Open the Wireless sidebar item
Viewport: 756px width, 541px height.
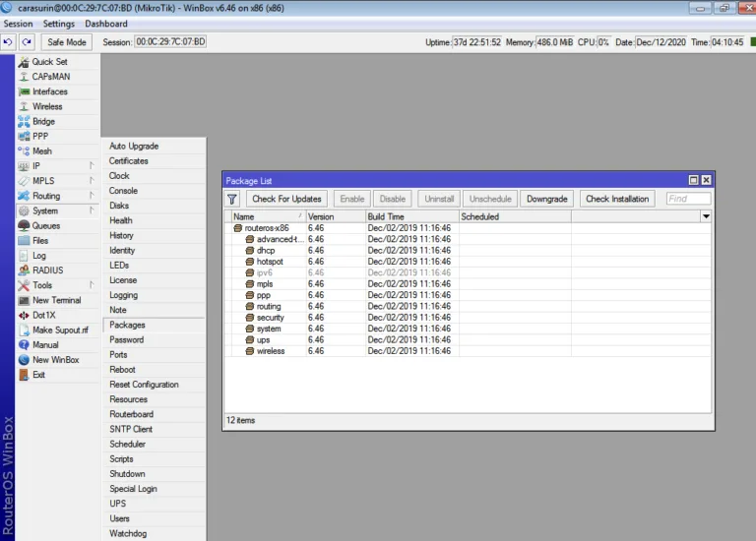click(46, 106)
